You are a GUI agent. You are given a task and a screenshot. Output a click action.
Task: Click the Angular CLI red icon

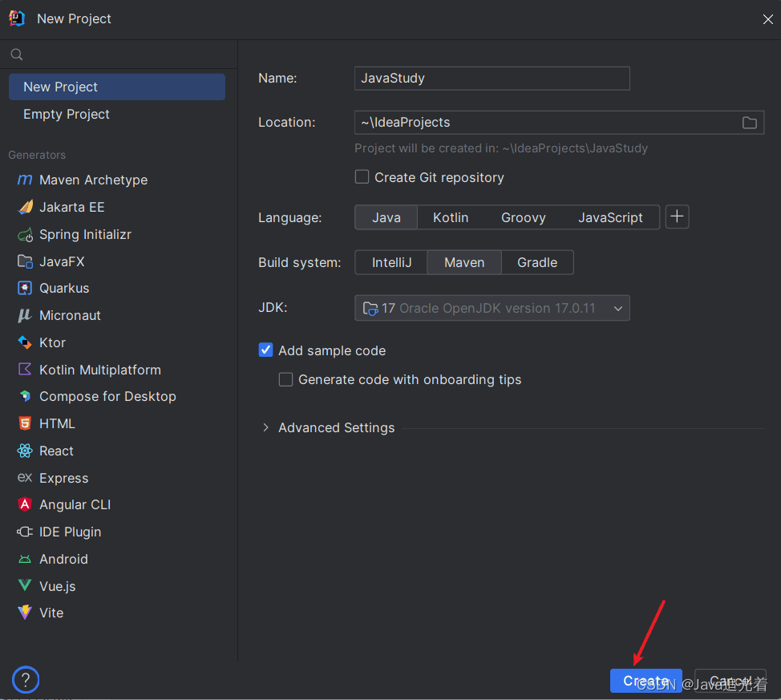(x=25, y=504)
